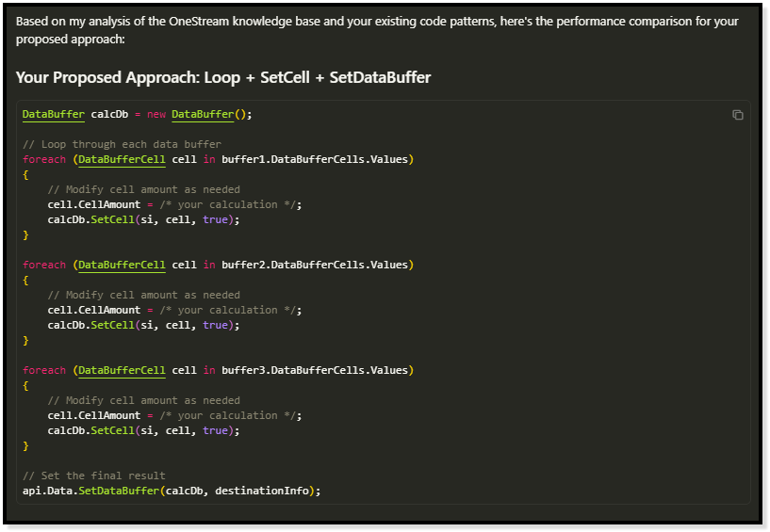Click the 'Loop through each data buffer' comment
This screenshot has width=770, height=532.
tap(122, 144)
